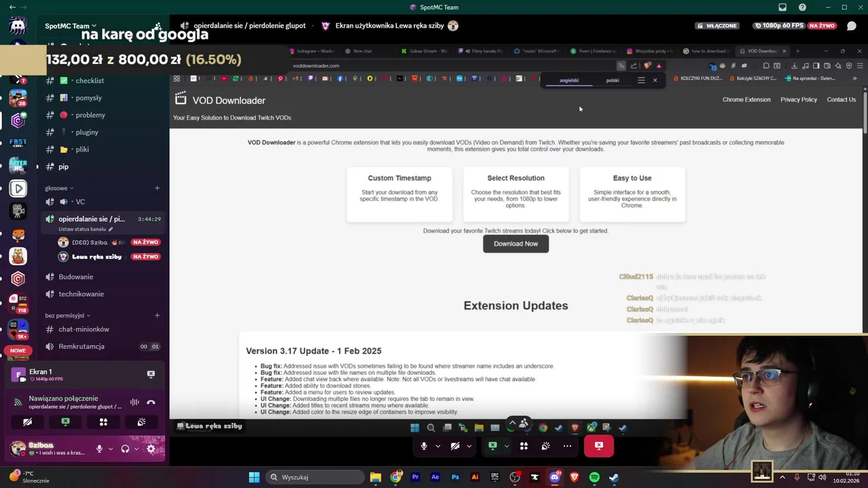Add channel to głosowe category
Screen dimensions: 868x488
pyautogui.click(x=157, y=188)
